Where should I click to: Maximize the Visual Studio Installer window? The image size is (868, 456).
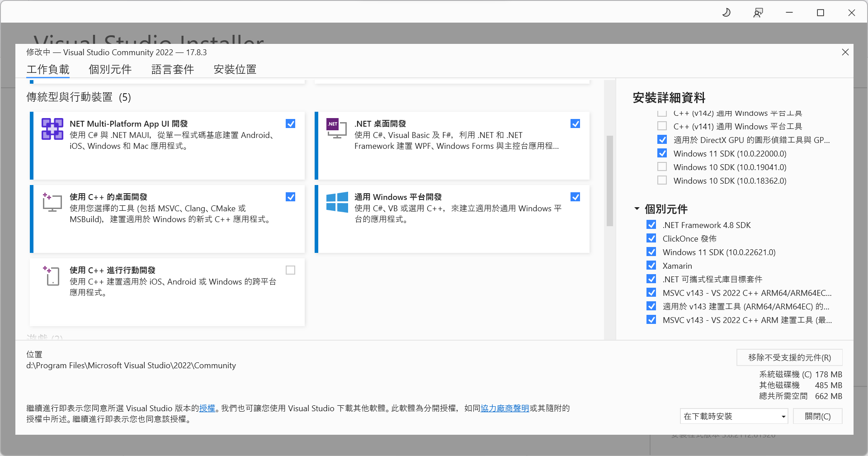pyautogui.click(x=821, y=13)
